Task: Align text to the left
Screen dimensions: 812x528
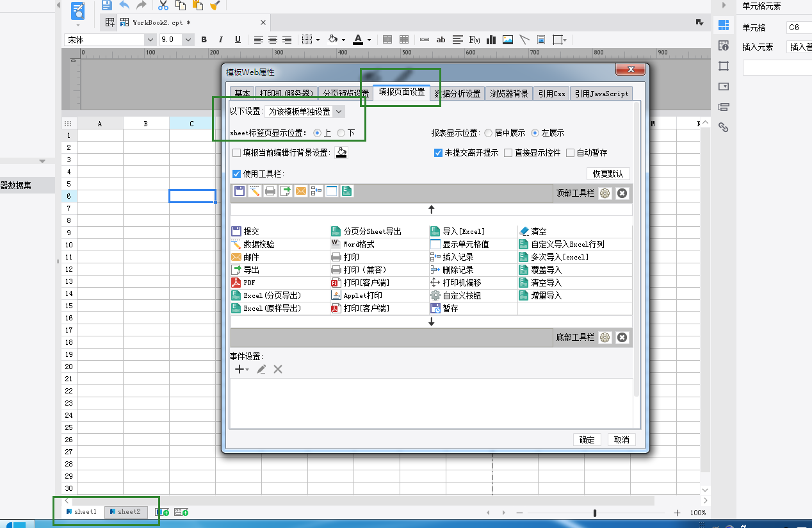Action: (258, 40)
